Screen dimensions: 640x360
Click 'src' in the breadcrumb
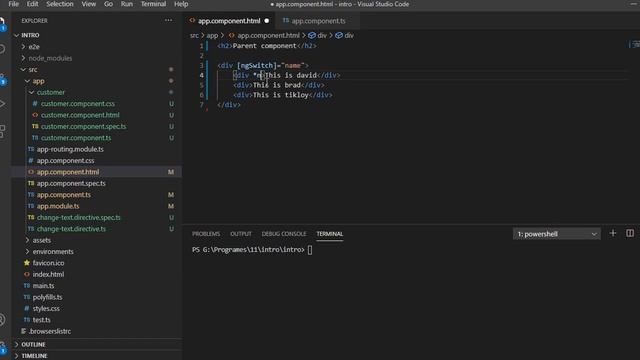(194, 36)
